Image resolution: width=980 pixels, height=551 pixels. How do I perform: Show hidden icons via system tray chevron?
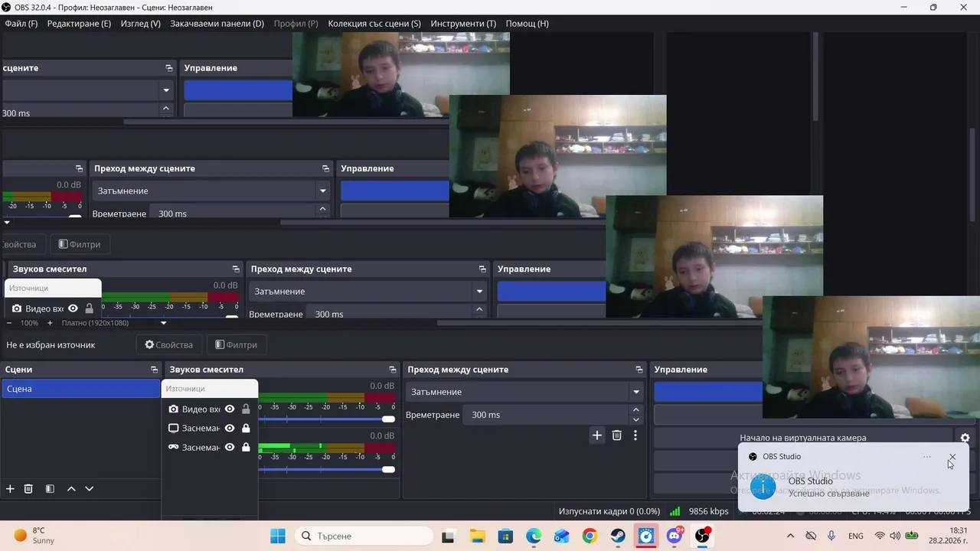(790, 536)
